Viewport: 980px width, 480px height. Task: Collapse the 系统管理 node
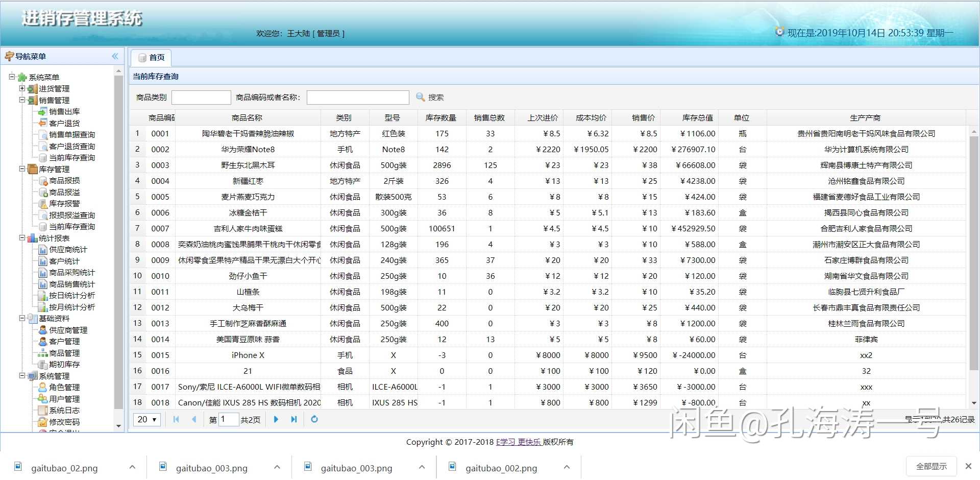pos(22,375)
